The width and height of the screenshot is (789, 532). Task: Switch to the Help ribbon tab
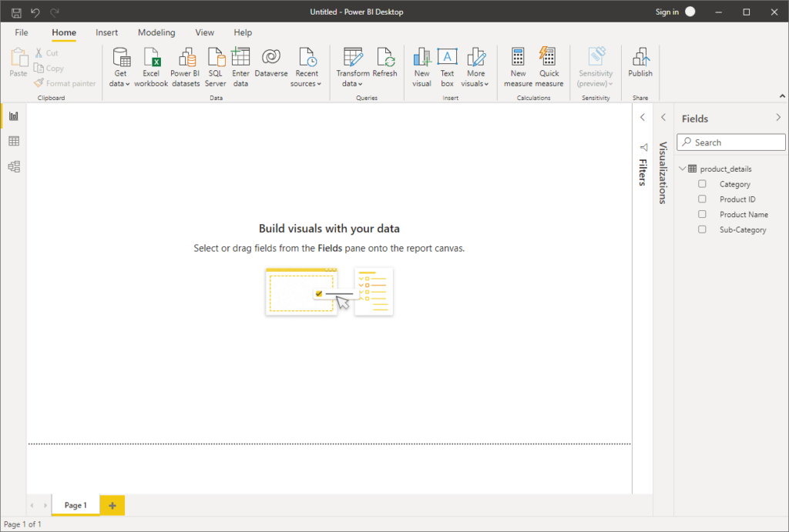click(243, 32)
